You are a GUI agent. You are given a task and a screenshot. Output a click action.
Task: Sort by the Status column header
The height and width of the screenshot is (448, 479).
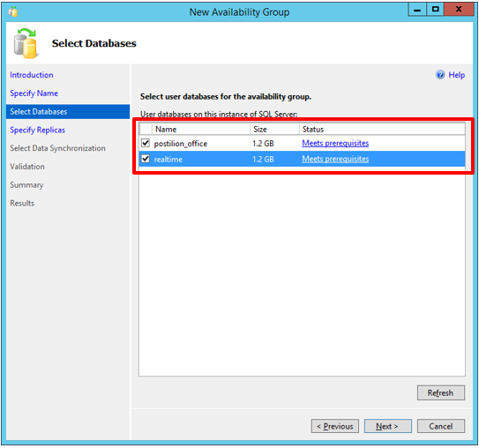[x=382, y=129]
